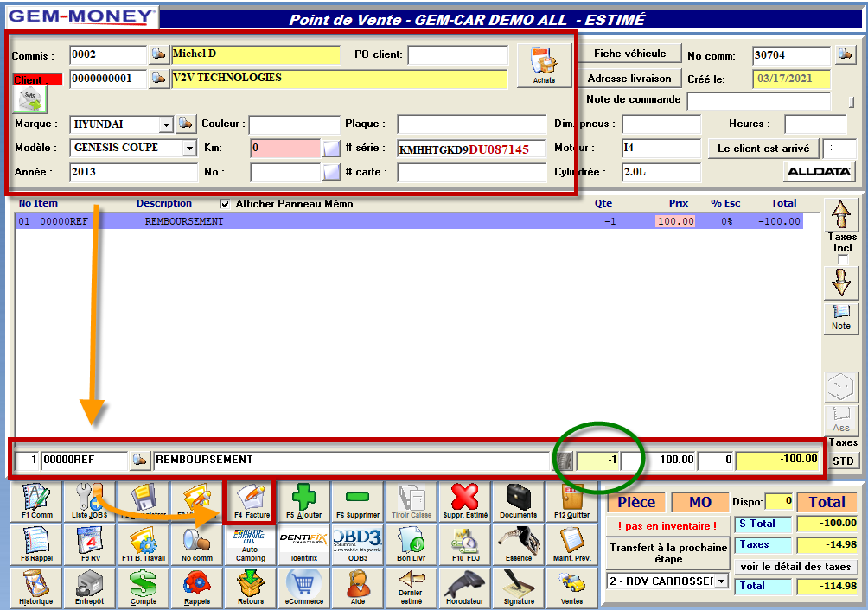Viewport: 868px width, 610px height.
Task: Click the ALLDATA logo button
Action: pyautogui.click(x=819, y=171)
